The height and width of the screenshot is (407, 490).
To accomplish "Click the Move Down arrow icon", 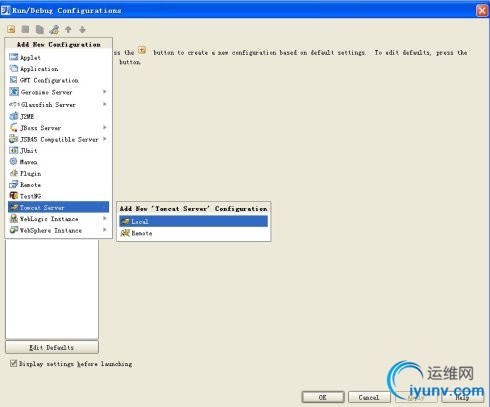I will 82,30.
